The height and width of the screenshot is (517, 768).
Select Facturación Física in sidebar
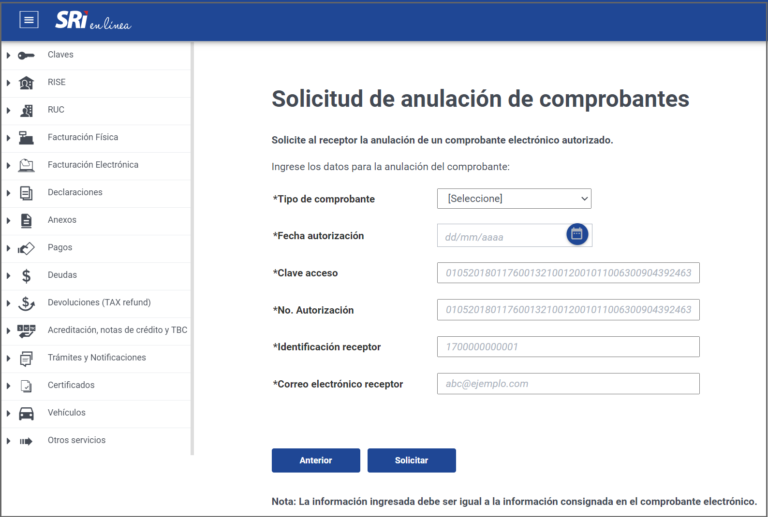83,137
